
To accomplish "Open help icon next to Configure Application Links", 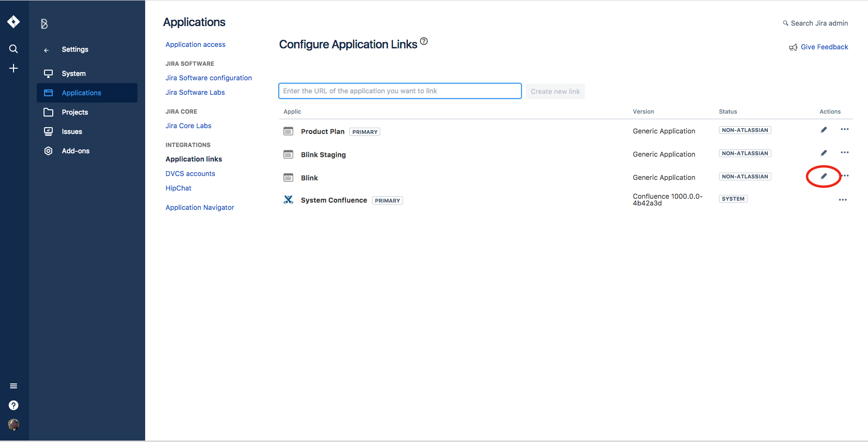I will pos(424,41).
